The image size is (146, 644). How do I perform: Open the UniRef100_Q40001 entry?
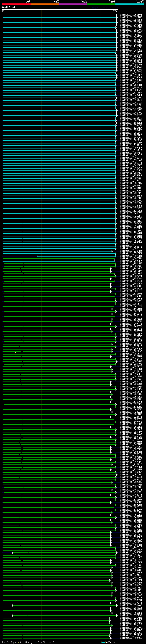click(131, 70)
